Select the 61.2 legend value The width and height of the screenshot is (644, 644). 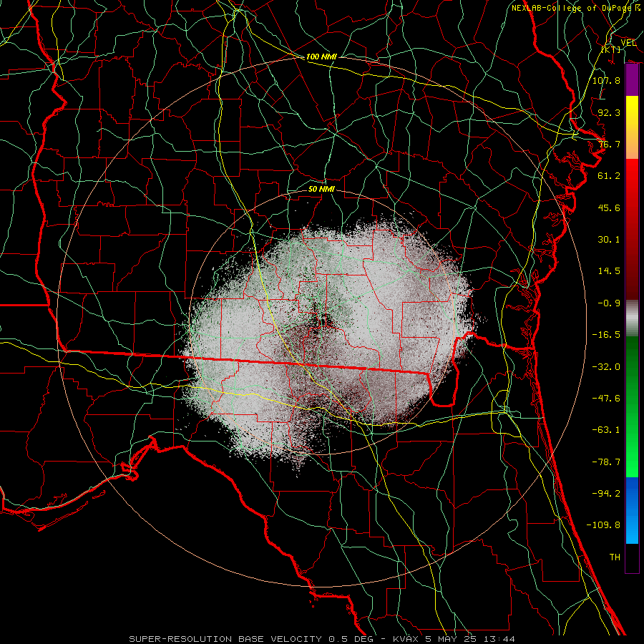(x=609, y=176)
